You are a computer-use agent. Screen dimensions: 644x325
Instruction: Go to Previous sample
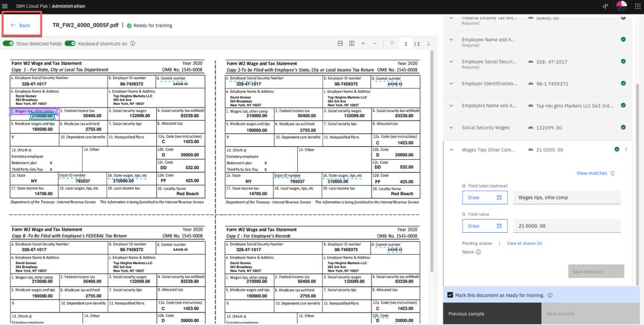(492, 313)
